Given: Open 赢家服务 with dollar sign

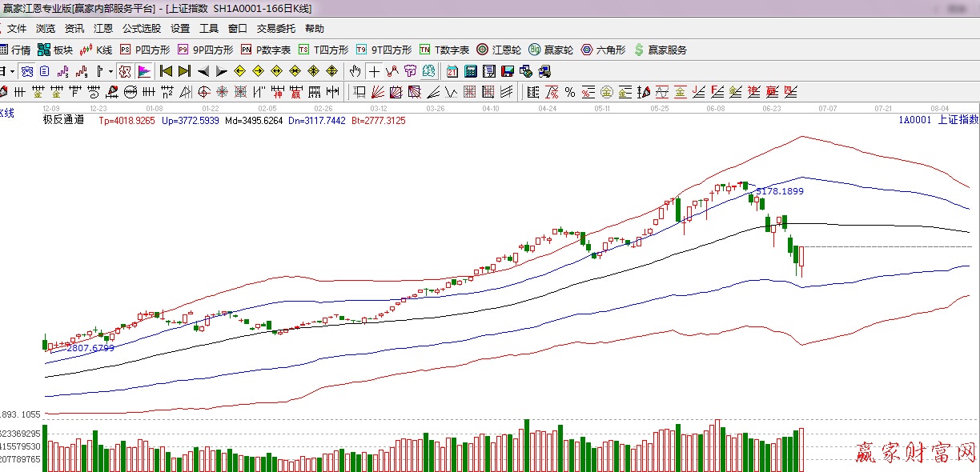Looking at the screenshot, I should 660,50.
